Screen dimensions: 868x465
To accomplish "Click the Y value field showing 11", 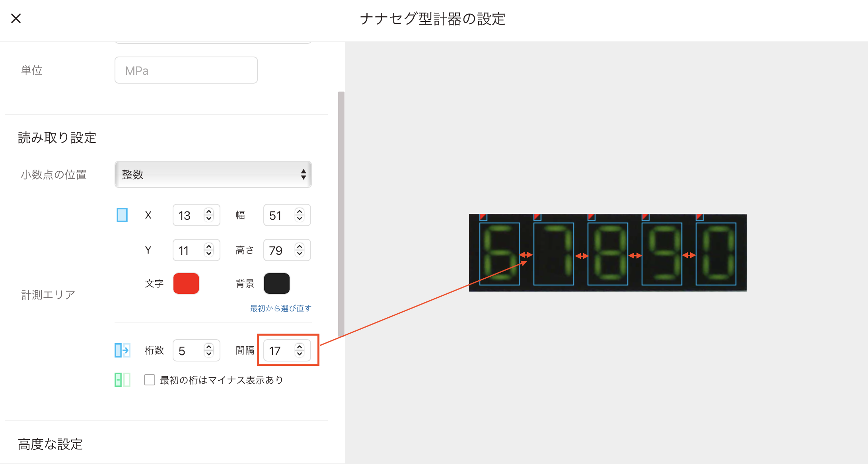I will [x=197, y=250].
